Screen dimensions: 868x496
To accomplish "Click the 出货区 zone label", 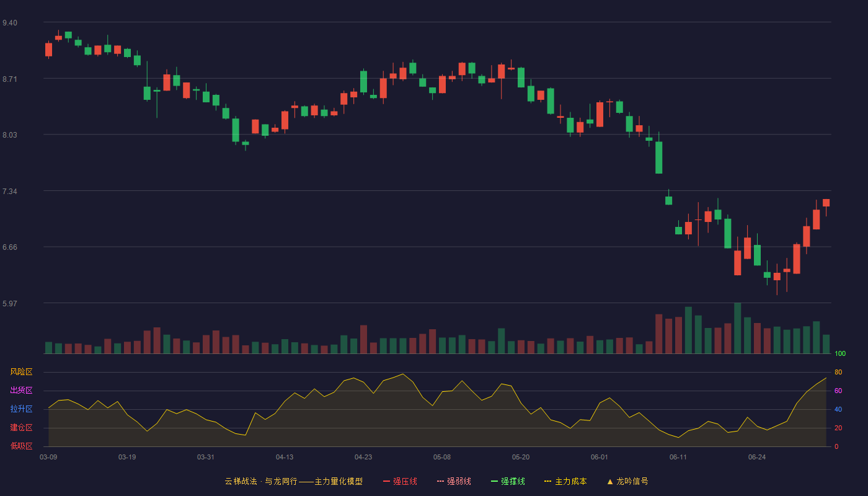I will pyautogui.click(x=21, y=391).
